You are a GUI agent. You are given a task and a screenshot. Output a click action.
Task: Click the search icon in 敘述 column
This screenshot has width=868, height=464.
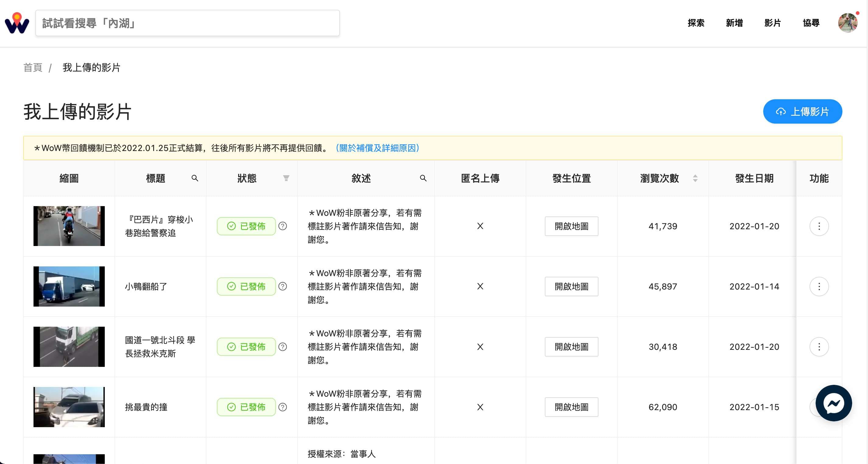click(x=423, y=178)
